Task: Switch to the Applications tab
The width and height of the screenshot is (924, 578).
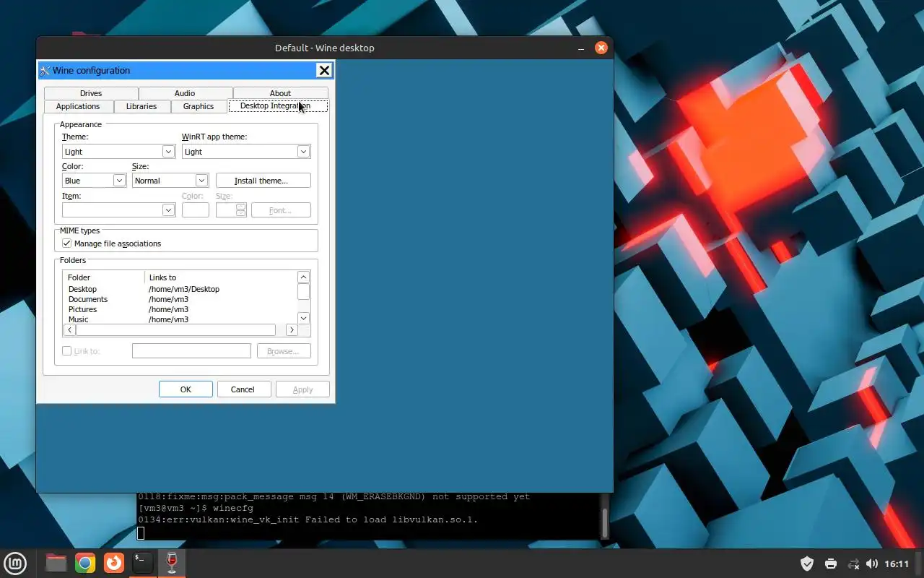Action: [x=78, y=106]
